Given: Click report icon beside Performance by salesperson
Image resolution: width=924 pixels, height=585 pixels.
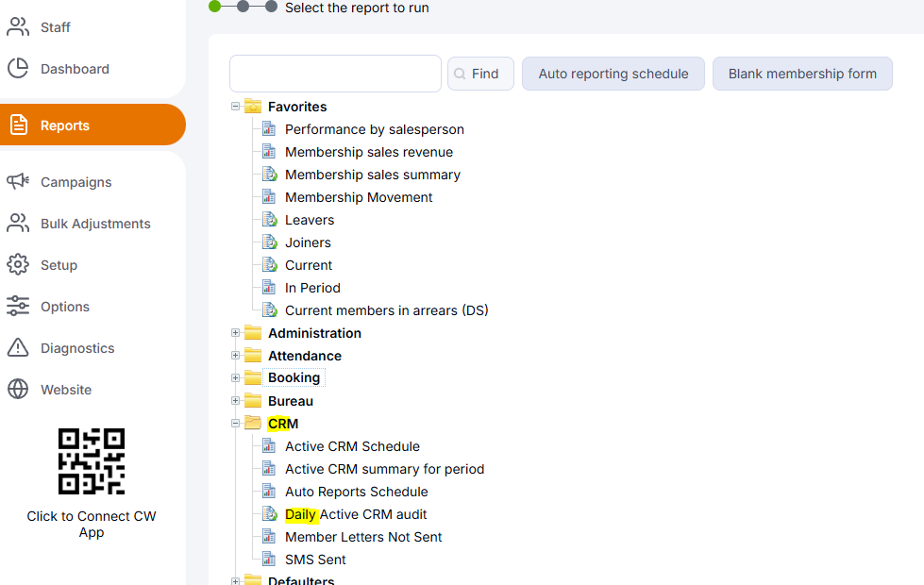Looking at the screenshot, I should click(269, 128).
